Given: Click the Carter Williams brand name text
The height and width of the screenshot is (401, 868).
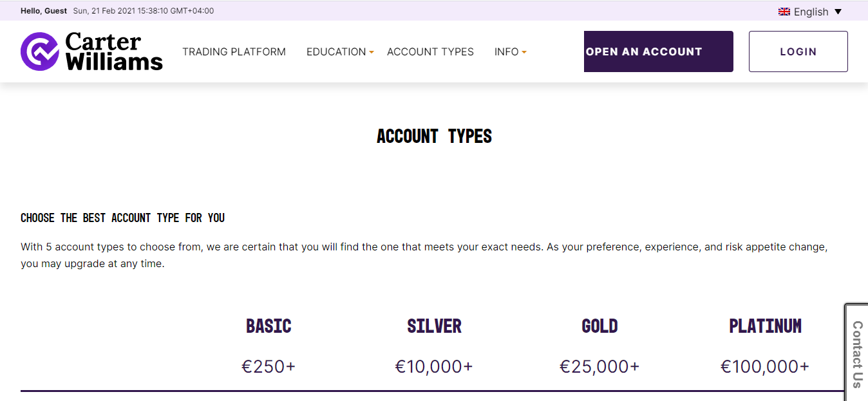Looking at the screenshot, I should 114,51.
